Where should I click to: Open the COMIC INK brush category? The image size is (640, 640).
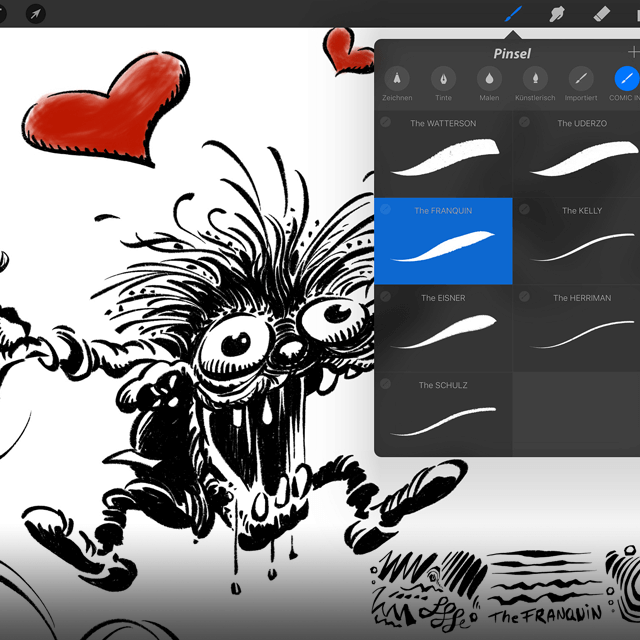tap(625, 85)
